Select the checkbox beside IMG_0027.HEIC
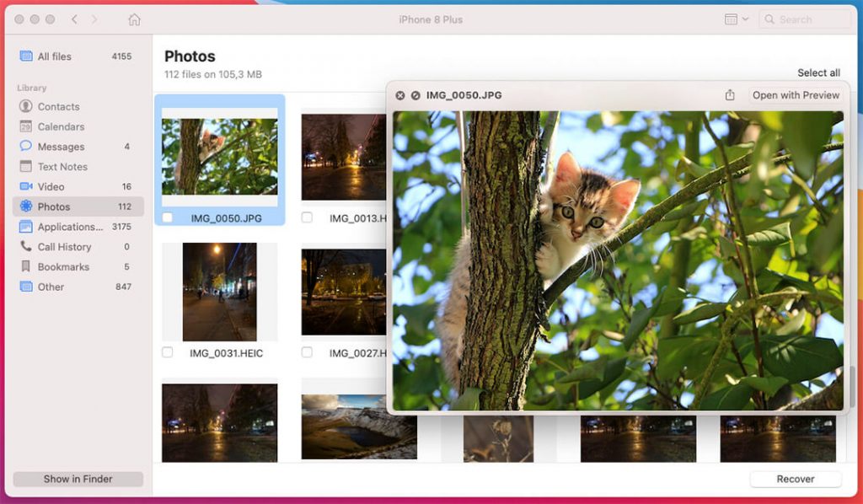The image size is (863, 504). point(307,352)
